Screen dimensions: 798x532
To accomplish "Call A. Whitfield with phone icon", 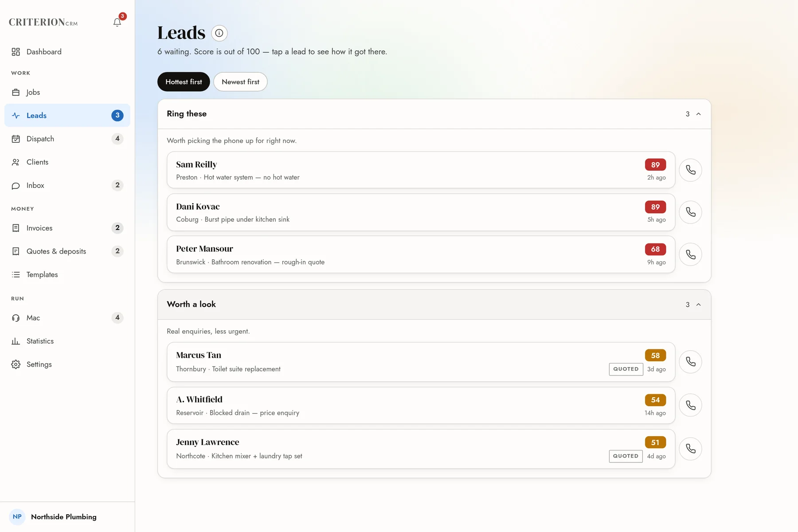I will coord(690,405).
